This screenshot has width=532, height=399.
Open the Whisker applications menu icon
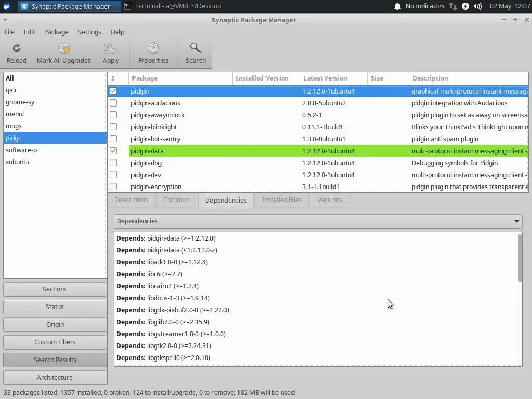[x=7, y=6]
